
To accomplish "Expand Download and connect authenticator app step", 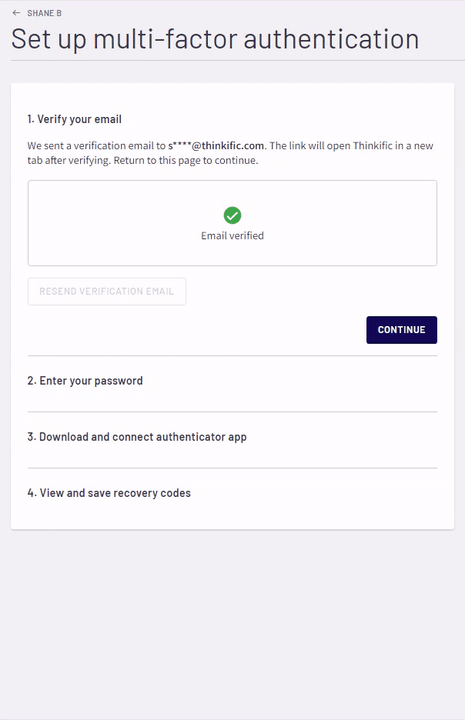I will point(137,437).
